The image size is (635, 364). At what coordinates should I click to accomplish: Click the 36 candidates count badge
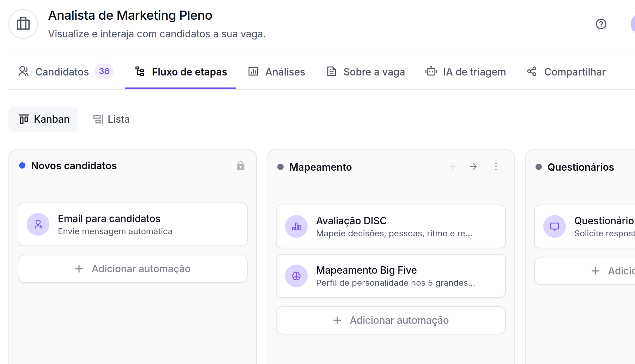[104, 71]
